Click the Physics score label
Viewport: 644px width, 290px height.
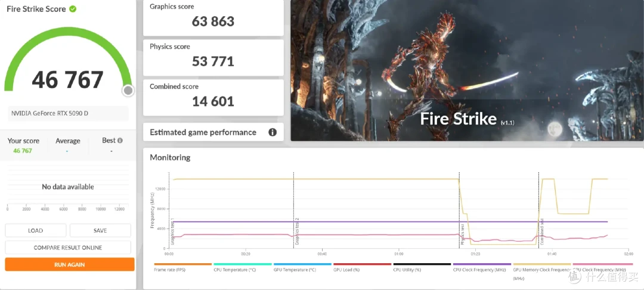(x=169, y=46)
